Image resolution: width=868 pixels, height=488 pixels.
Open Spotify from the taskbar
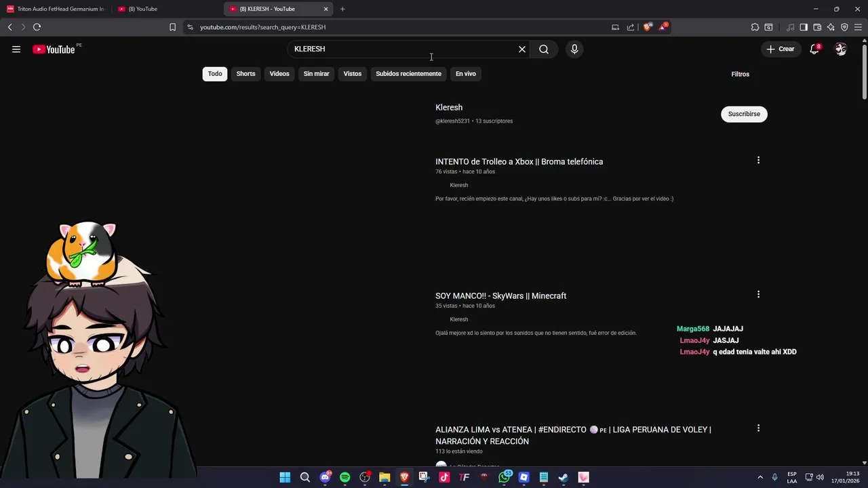coord(344,477)
